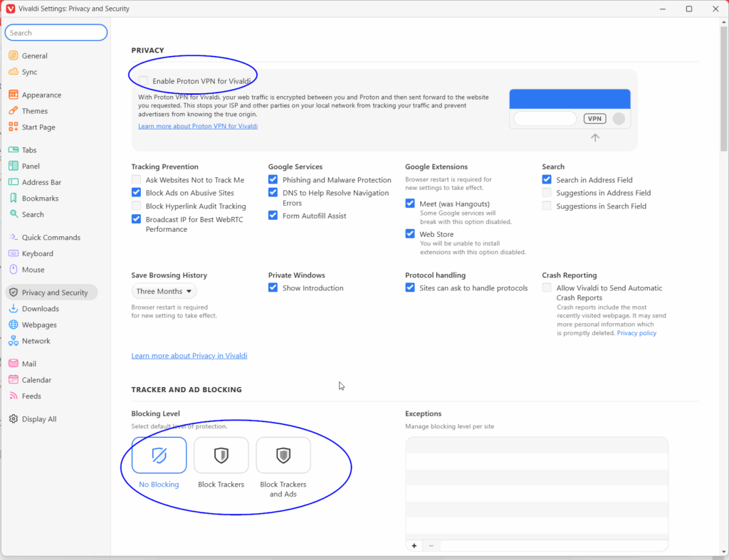Click the Search magnifier icon in sidebar
The image size is (729, 560).
tap(14, 214)
